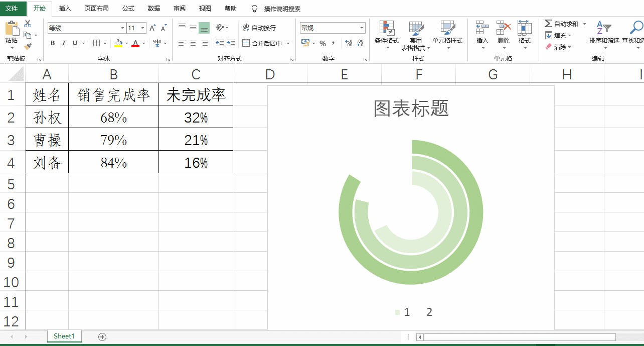Click the Clear (清除) eraser icon

[548, 47]
